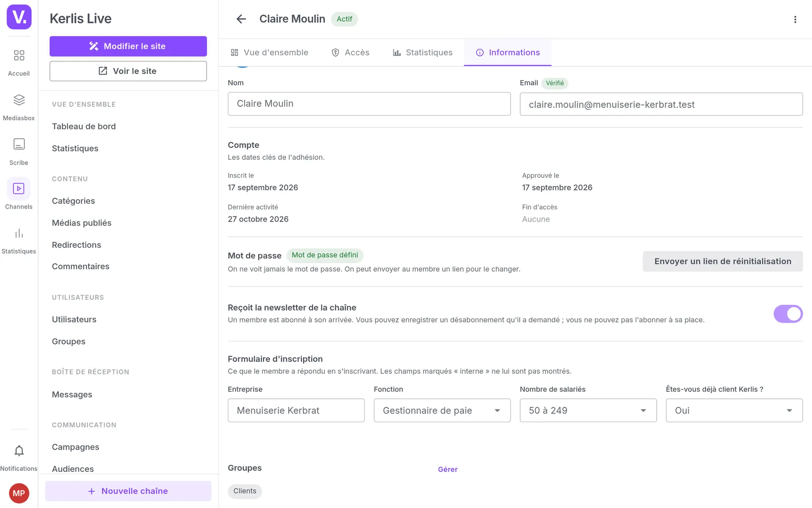Expand the Fonction dropdown
Screen dimensions: 812x508
442,410
